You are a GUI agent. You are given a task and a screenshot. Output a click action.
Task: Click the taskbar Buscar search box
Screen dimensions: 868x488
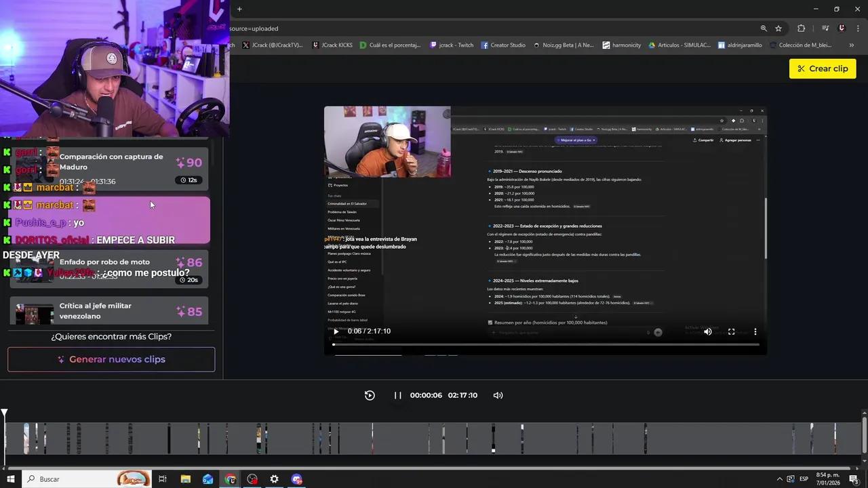(x=87, y=479)
